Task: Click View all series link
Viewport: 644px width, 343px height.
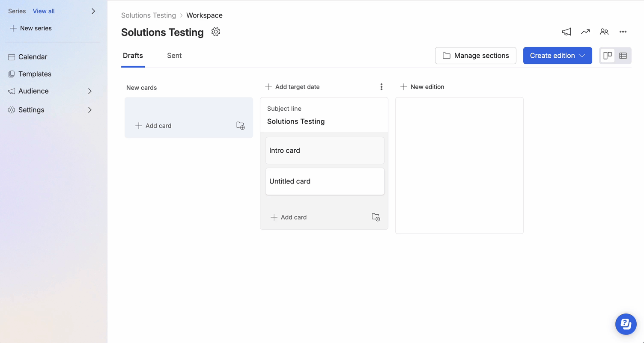Action: (44, 11)
